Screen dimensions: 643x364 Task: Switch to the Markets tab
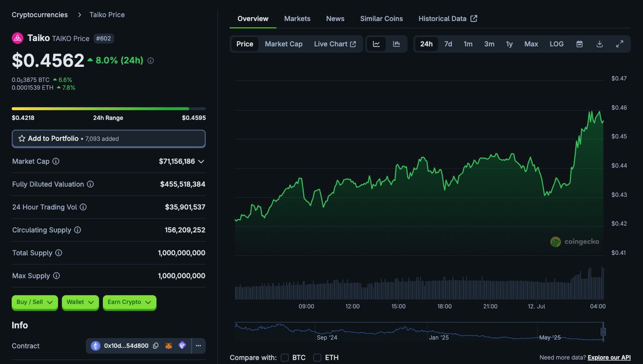tap(297, 19)
